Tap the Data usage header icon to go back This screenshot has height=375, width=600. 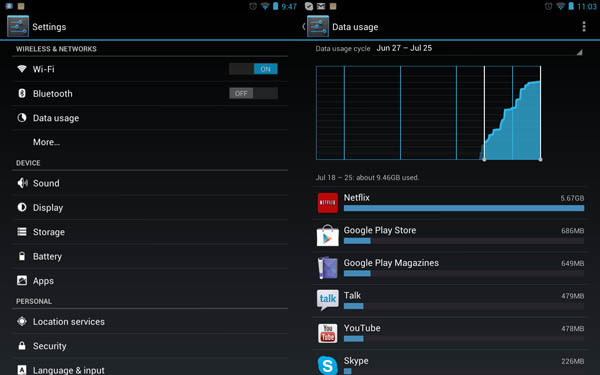coord(318,26)
